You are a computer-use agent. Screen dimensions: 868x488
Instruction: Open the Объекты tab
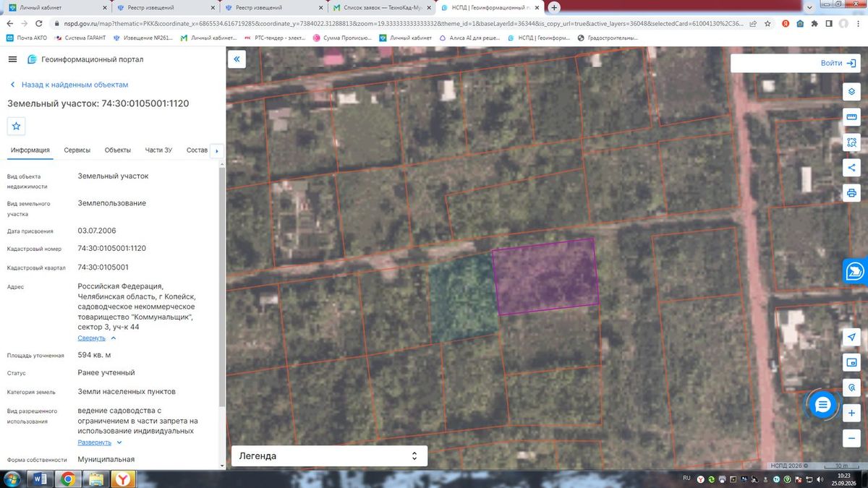tap(118, 150)
